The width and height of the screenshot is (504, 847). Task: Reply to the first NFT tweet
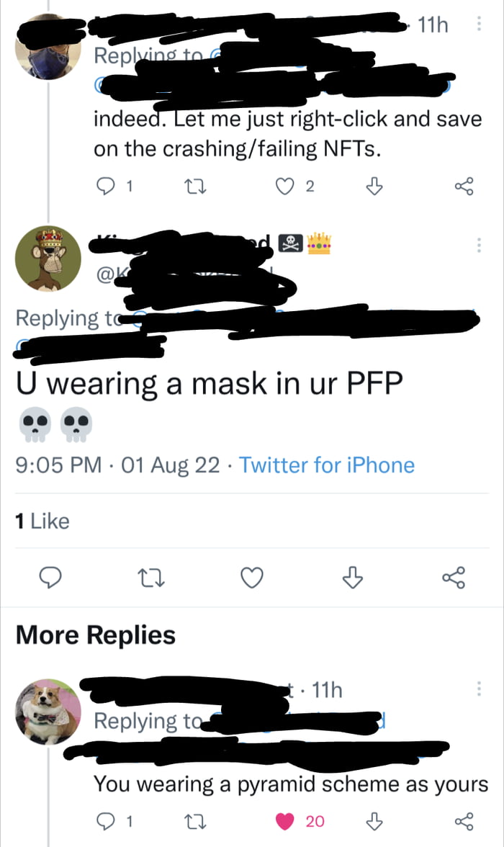[107, 186]
